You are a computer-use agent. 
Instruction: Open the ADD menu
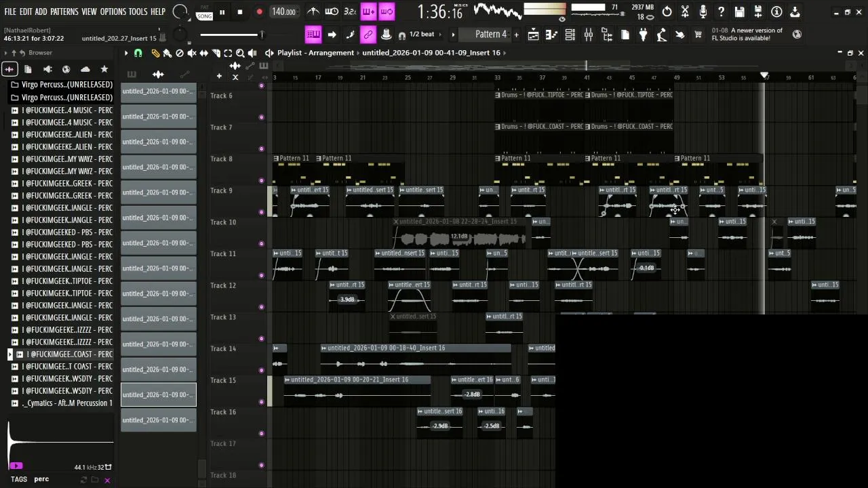[x=41, y=12]
